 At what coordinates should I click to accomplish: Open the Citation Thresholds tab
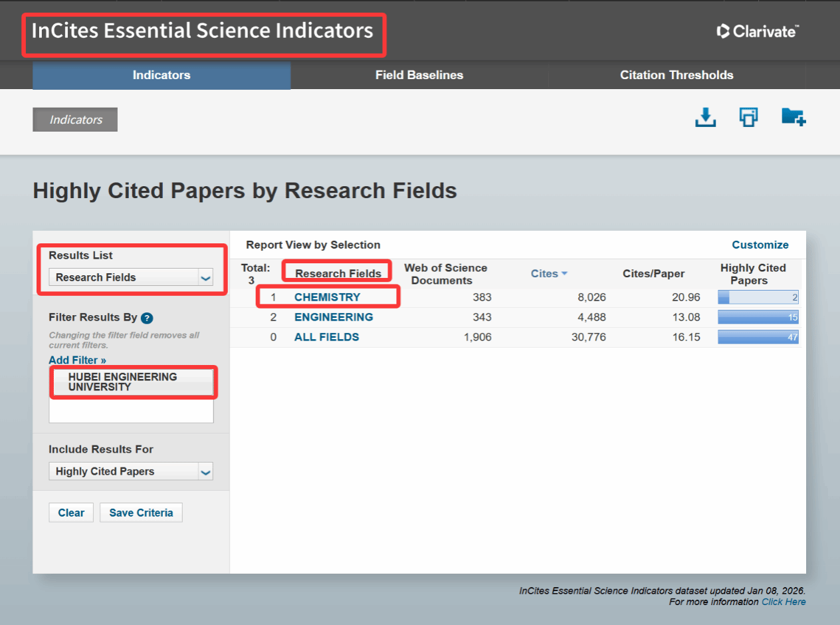[676, 75]
